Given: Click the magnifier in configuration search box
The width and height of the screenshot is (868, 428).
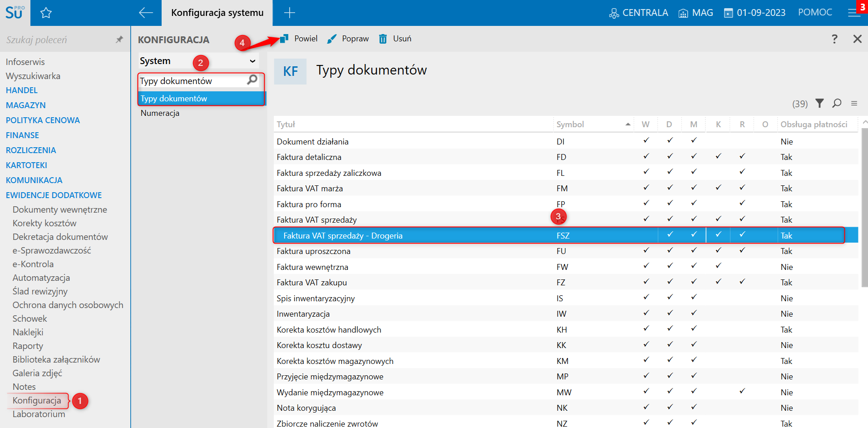Looking at the screenshot, I should 252,80.
